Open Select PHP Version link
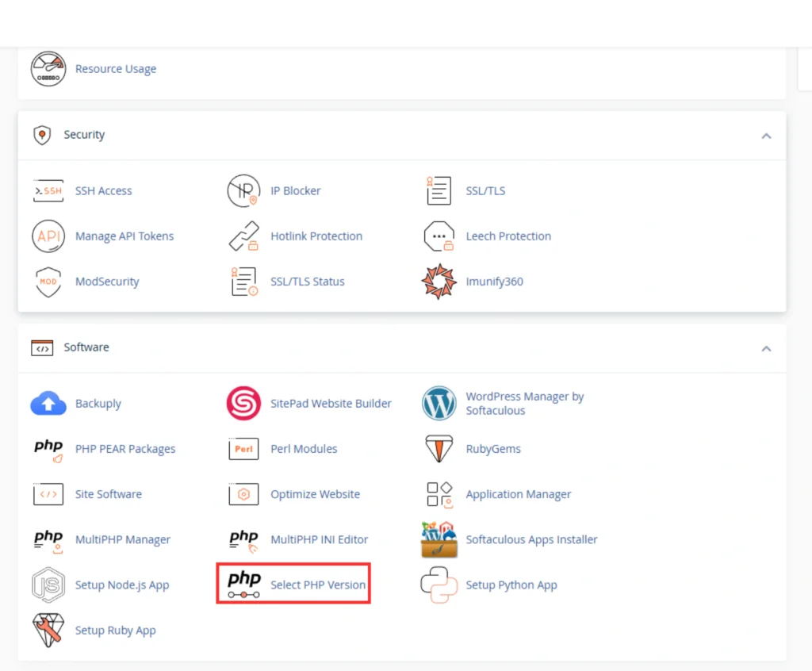The image size is (812, 671). (x=318, y=585)
